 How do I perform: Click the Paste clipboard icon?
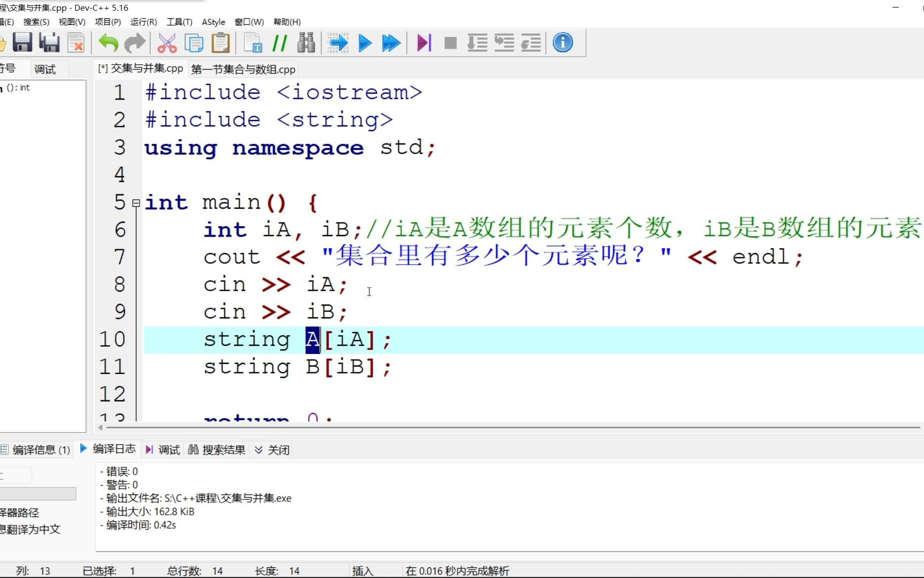(220, 43)
